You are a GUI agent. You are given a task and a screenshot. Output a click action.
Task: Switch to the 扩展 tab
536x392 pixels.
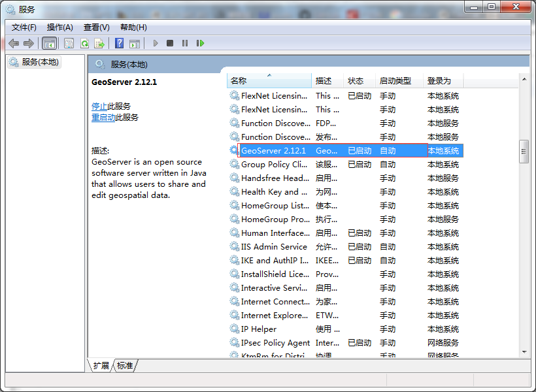(101, 366)
